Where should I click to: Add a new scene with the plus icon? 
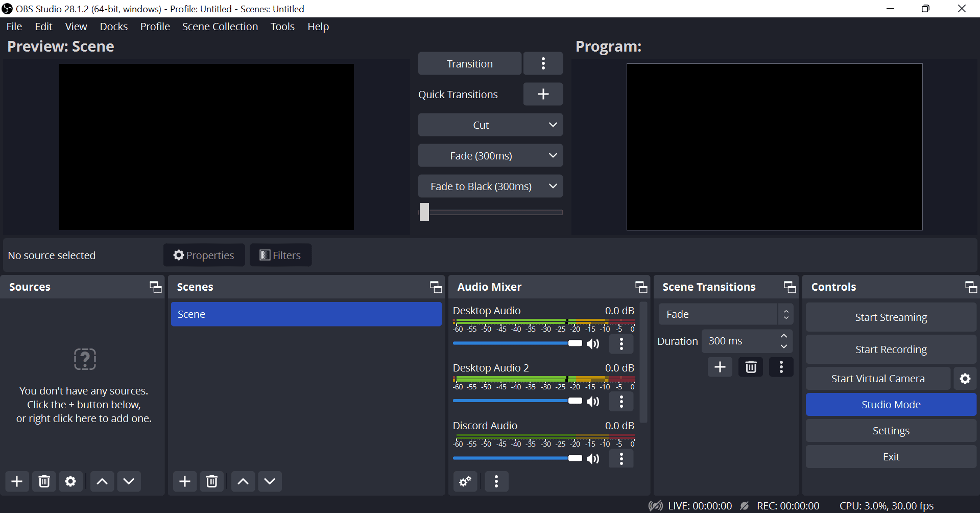pos(184,481)
